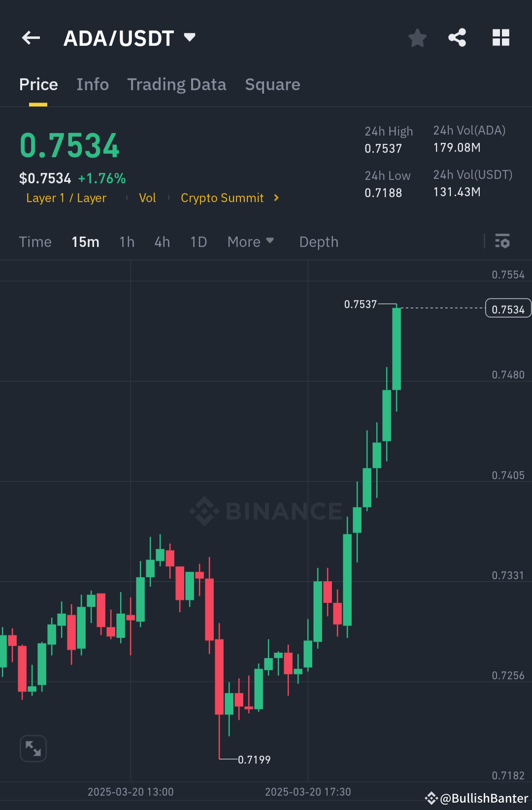Expand the More timeframes dropdown

(251, 242)
